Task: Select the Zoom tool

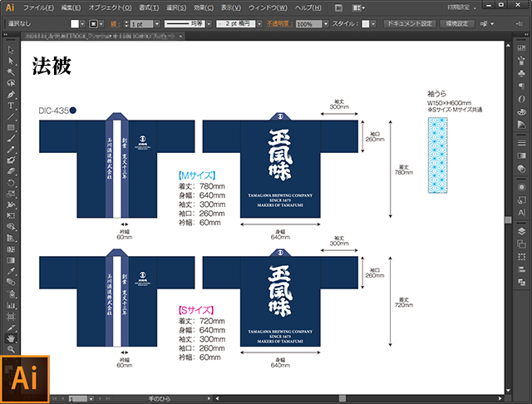Action: point(11,348)
